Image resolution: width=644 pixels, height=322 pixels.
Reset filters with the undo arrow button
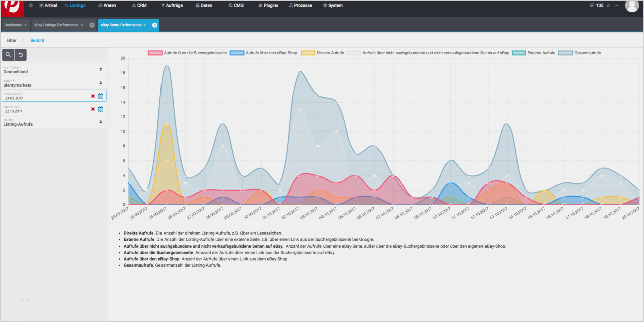(21, 55)
